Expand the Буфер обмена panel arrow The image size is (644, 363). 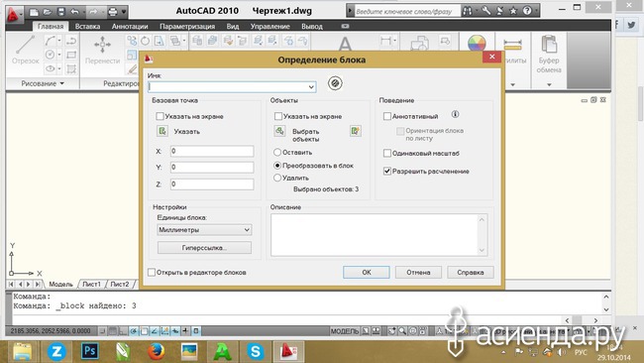tap(549, 84)
